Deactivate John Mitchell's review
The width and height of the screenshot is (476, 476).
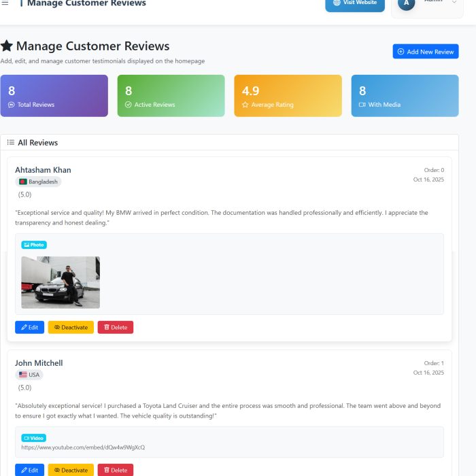(x=71, y=470)
